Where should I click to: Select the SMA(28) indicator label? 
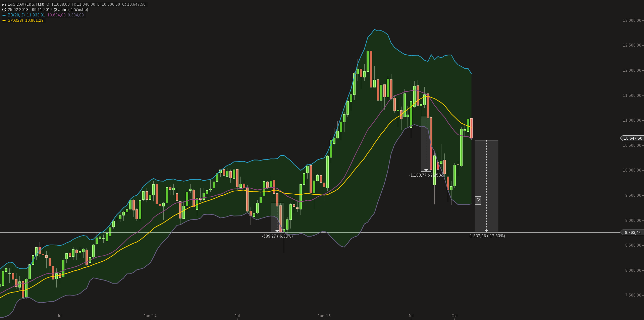pos(15,20)
